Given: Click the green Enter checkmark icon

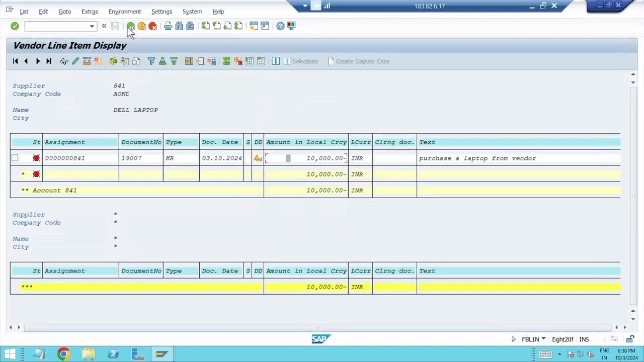Looking at the screenshot, I should pyautogui.click(x=15, y=26).
